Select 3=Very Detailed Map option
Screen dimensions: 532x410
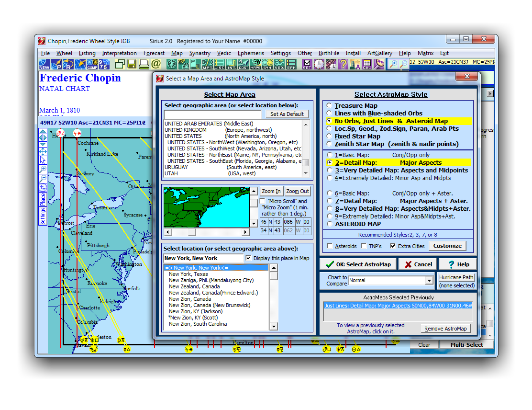click(x=329, y=170)
